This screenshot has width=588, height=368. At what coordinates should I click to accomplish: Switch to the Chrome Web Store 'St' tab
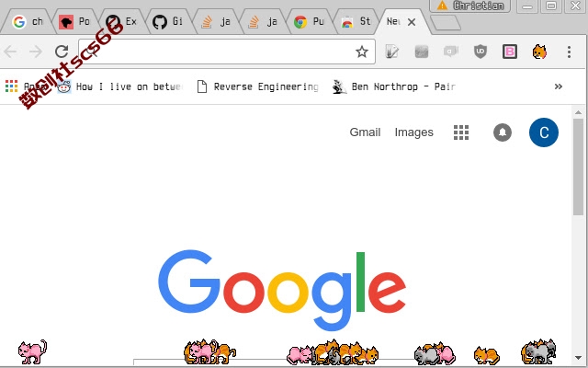coord(356,22)
